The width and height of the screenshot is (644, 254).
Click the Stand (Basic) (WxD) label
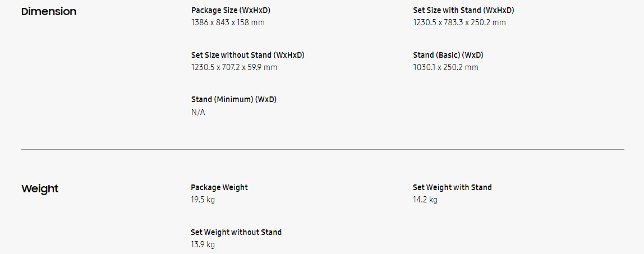[448, 55]
